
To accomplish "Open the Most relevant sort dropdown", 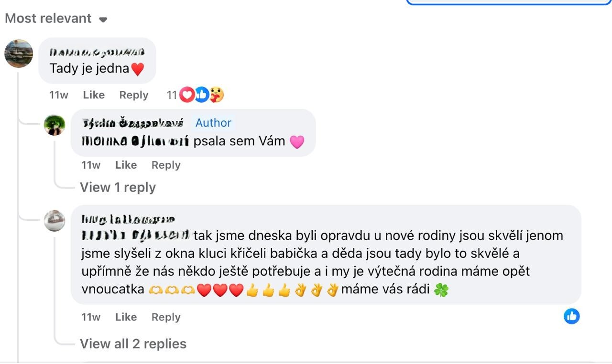I will click(55, 19).
